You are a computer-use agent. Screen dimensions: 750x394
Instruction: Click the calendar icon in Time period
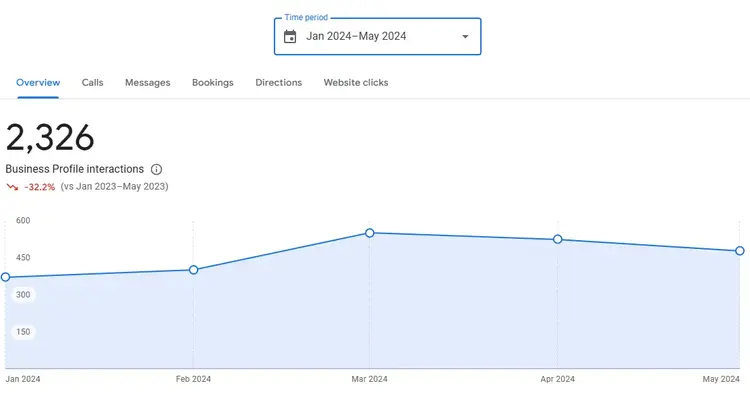click(x=290, y=37)
